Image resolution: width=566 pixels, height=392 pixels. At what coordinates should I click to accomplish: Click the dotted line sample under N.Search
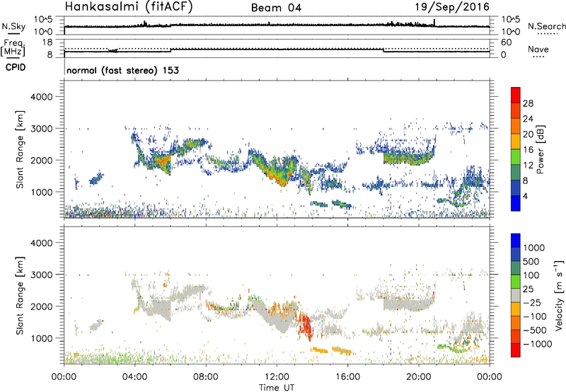(x=548, y=34)
